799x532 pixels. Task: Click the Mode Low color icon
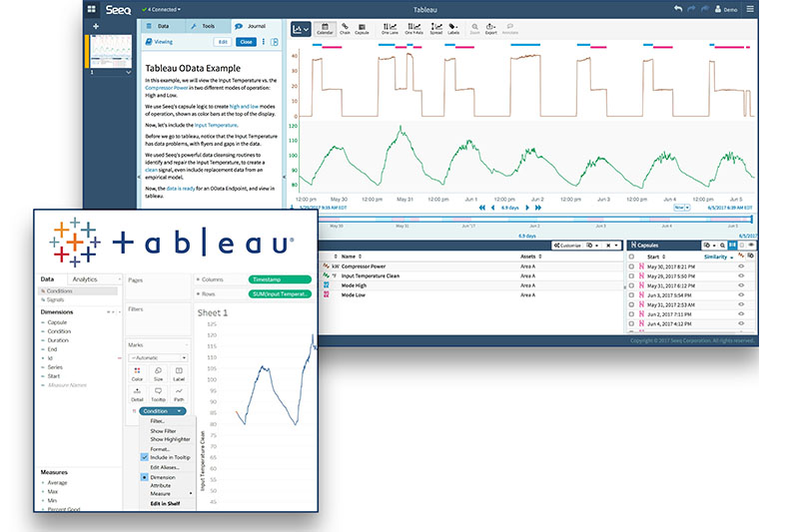point(327,294)
